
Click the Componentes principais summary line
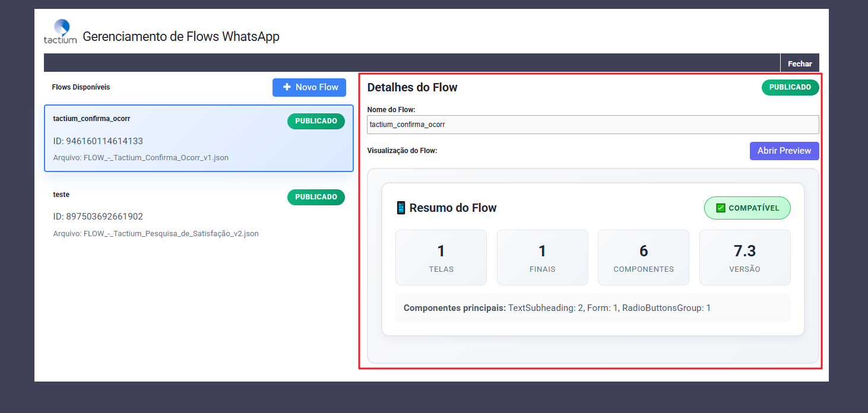coord(556,308)
